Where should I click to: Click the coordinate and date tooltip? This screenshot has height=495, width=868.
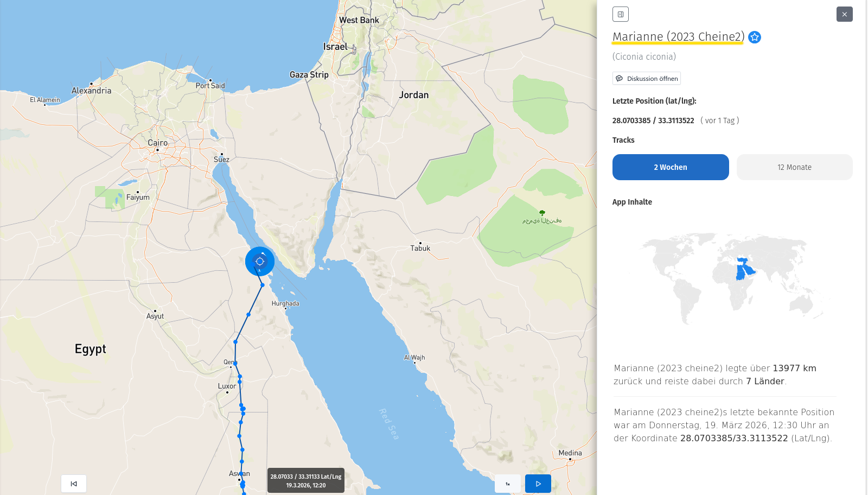coord(306,480)
